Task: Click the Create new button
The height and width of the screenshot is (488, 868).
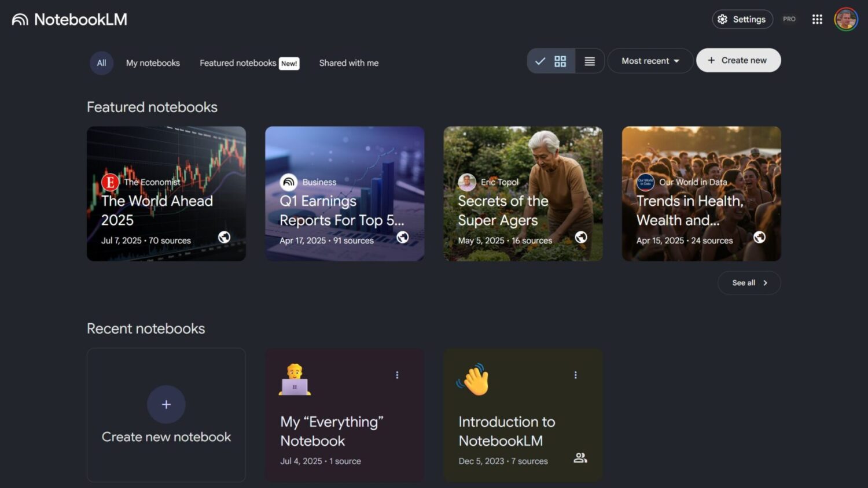Action: click(x=738, y=60)
